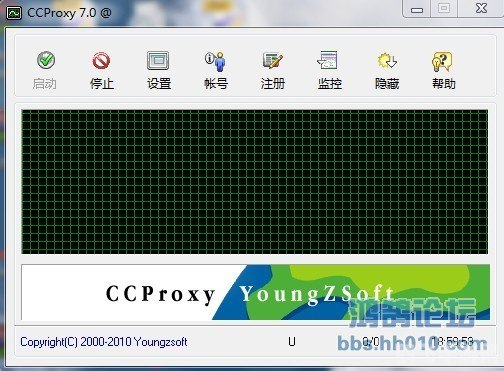This screenshot has width=504, height=371.
Task: Maximize the CCProxy window
Action: coord(444,9)
